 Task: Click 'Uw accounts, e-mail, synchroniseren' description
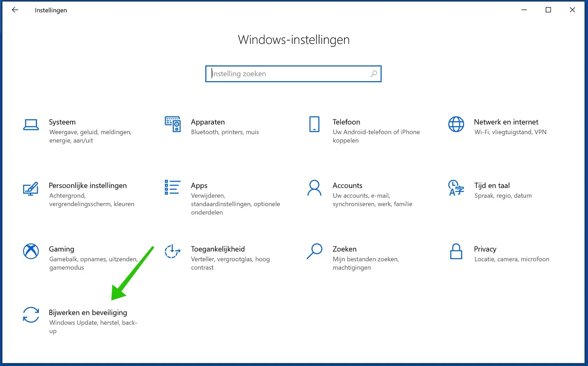[372, 200]
